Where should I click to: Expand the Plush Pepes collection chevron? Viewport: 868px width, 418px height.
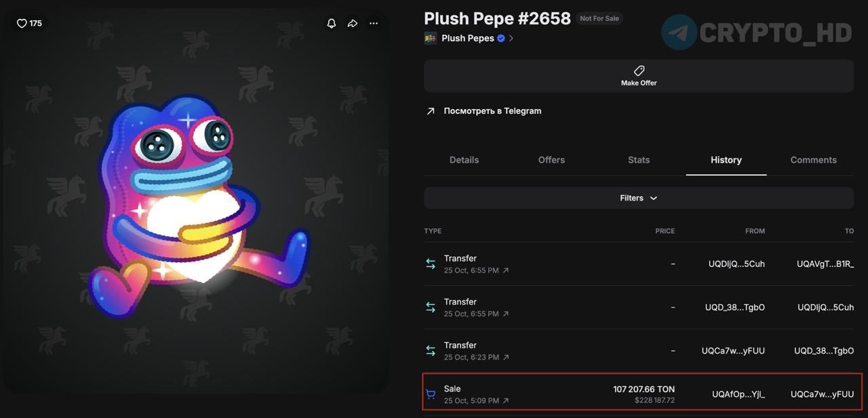coord(511,39)
